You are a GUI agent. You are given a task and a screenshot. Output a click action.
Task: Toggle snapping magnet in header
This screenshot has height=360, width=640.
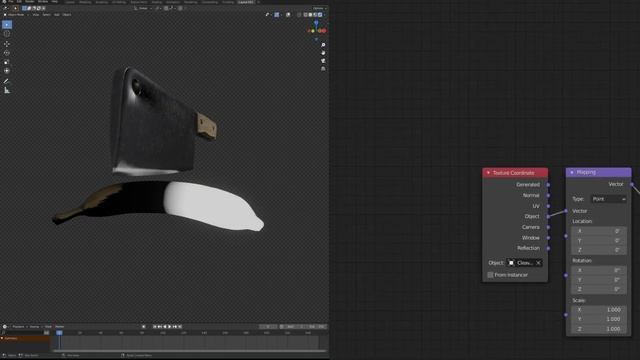coord(166,8)
